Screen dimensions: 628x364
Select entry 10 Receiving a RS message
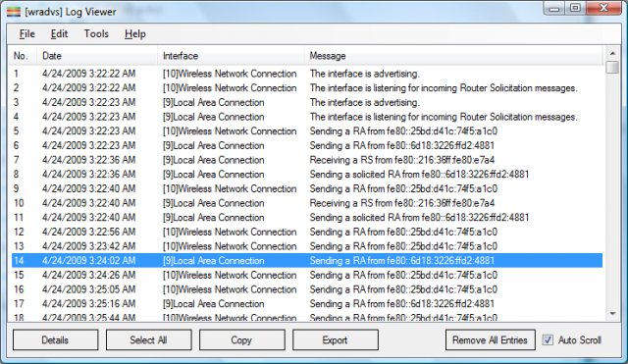tap(307, 203)
